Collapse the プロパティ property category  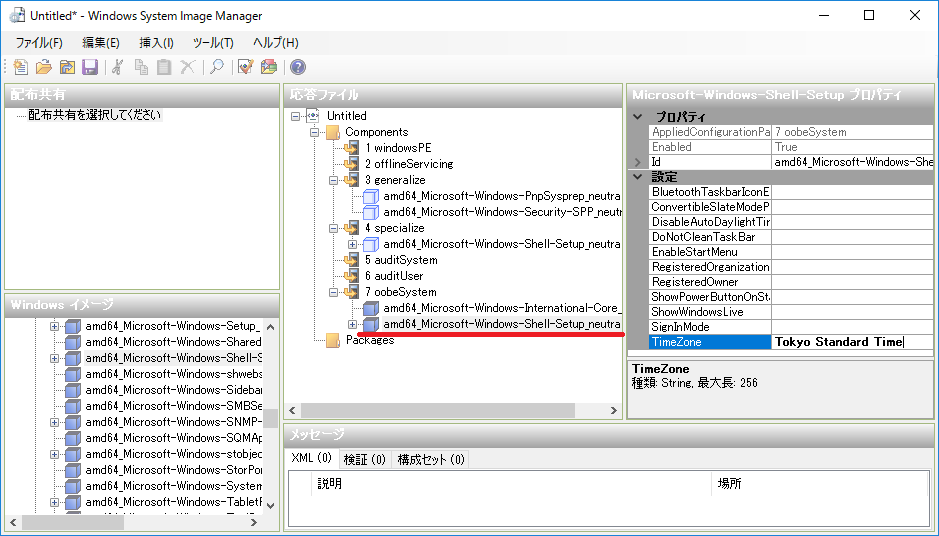click(638, 117)
